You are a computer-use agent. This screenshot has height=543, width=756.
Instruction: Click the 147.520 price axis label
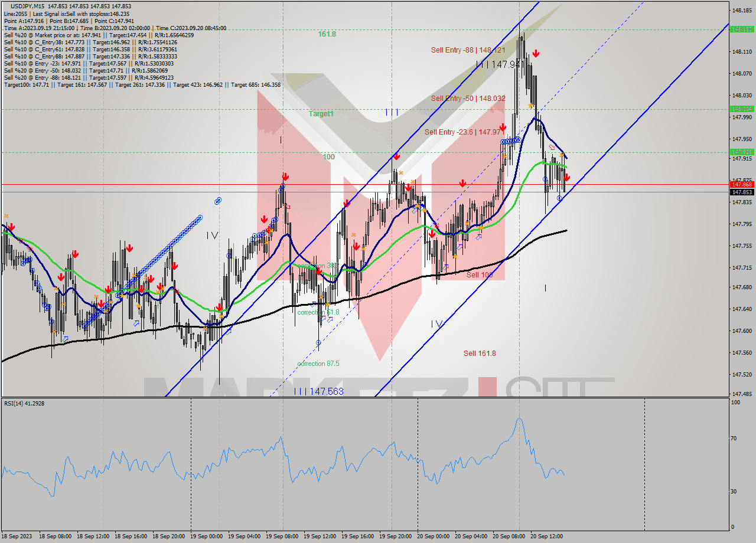pyautogui.click(x=742, y=375)
